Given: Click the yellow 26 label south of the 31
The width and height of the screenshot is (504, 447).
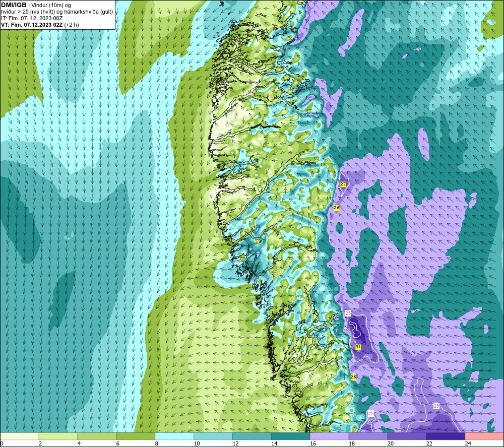Looking at the screenshot, I should coord(353,377).
